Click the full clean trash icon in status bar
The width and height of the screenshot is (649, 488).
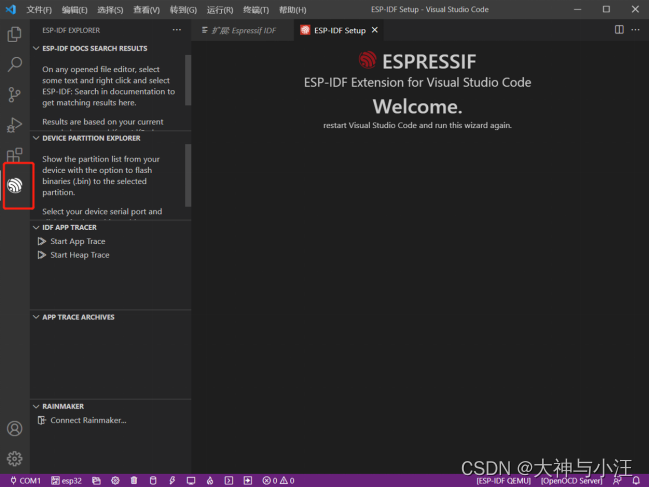click(134, 481)
